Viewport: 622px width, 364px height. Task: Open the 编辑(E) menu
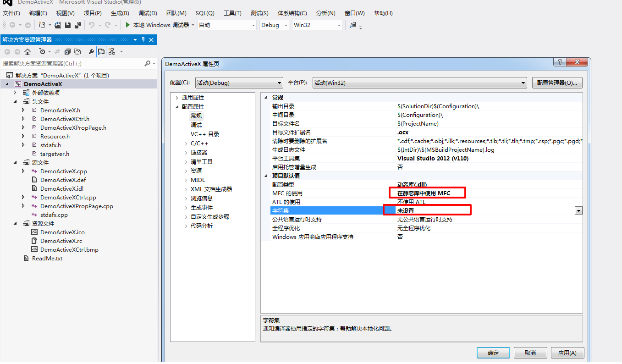click(38, 13)
